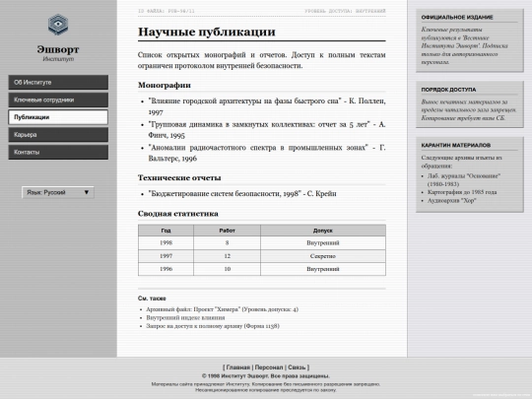
Task: Click the Эшворт site title text
Action: click(x=58, y=49)
